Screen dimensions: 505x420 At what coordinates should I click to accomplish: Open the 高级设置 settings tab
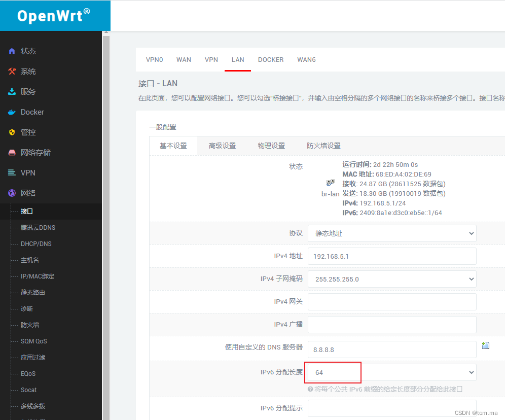tap(222, 146)
